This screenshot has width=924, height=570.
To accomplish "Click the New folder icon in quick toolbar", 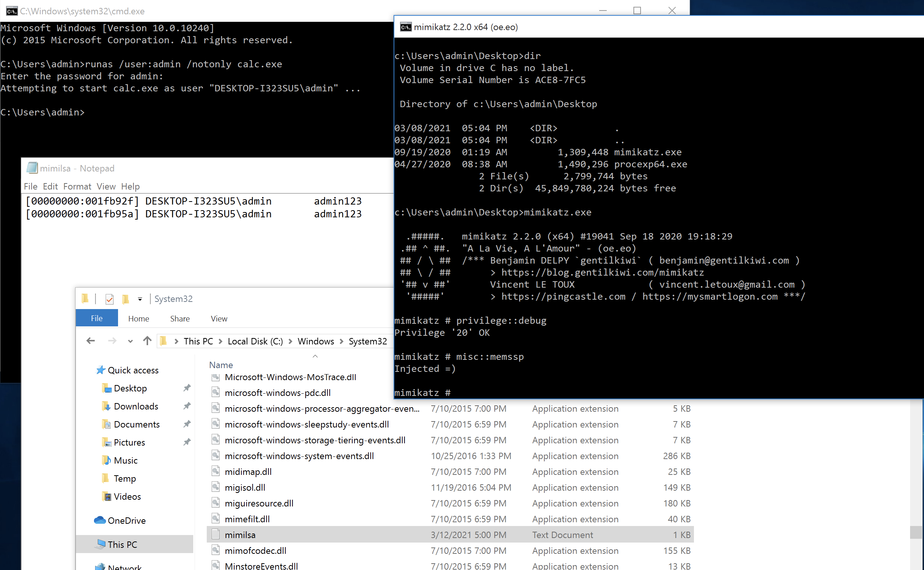I will pos(126,299).
